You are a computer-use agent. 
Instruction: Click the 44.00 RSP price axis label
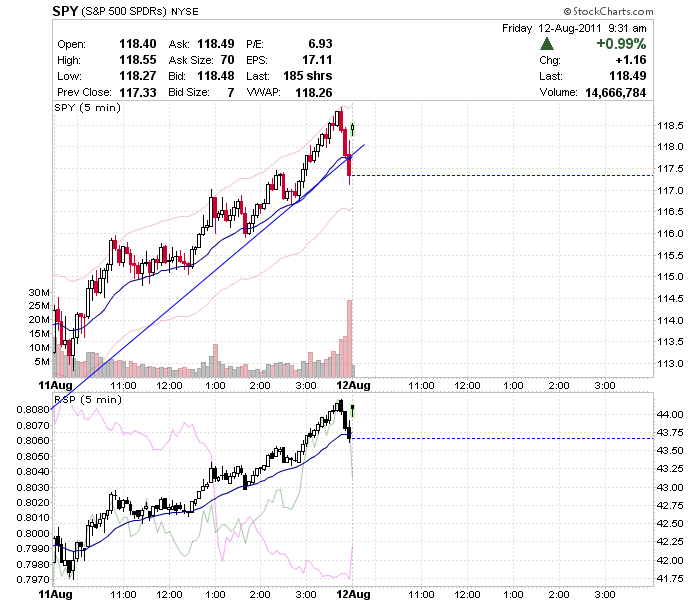[670, 415]
